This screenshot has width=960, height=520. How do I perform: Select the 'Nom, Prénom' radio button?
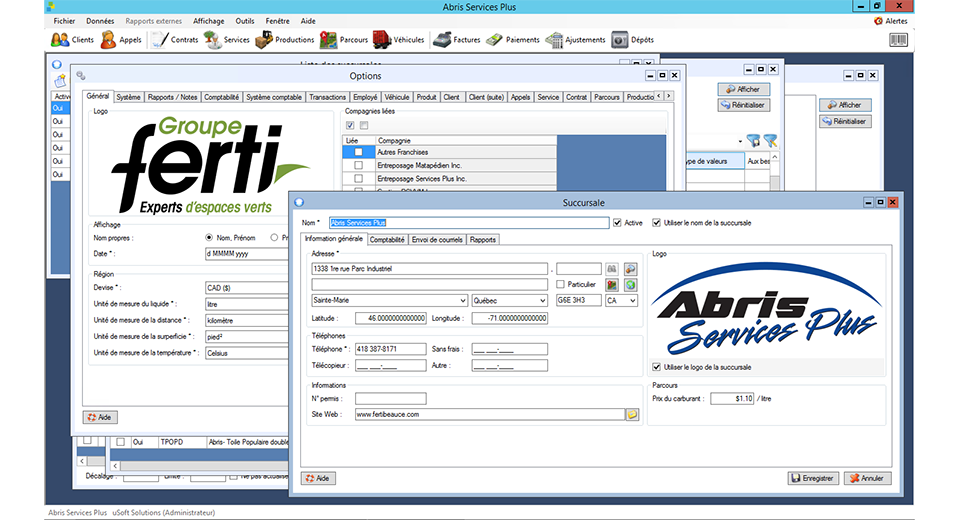tap(209, 238)
